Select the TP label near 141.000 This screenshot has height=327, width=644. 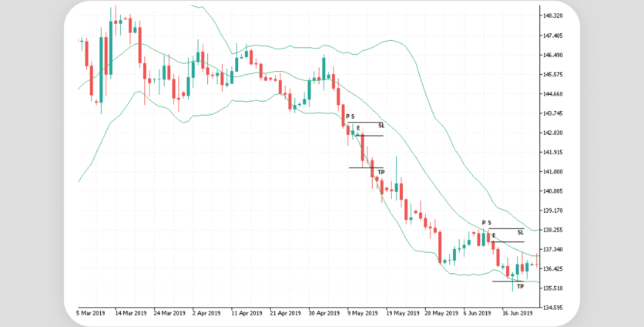(x=381, y=172)
